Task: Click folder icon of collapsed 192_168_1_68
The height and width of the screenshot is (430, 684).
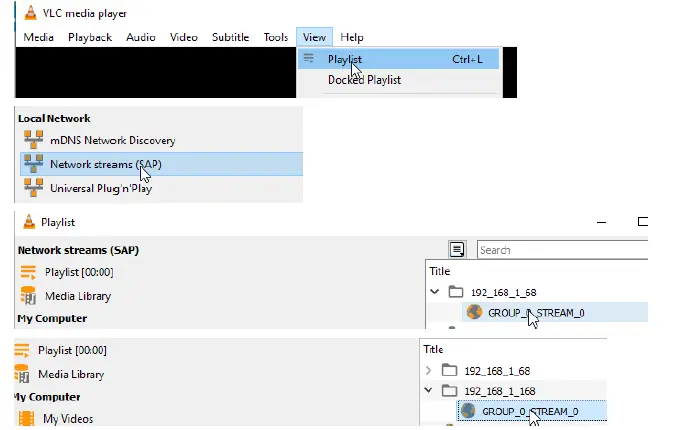Action: pos(449,370)
